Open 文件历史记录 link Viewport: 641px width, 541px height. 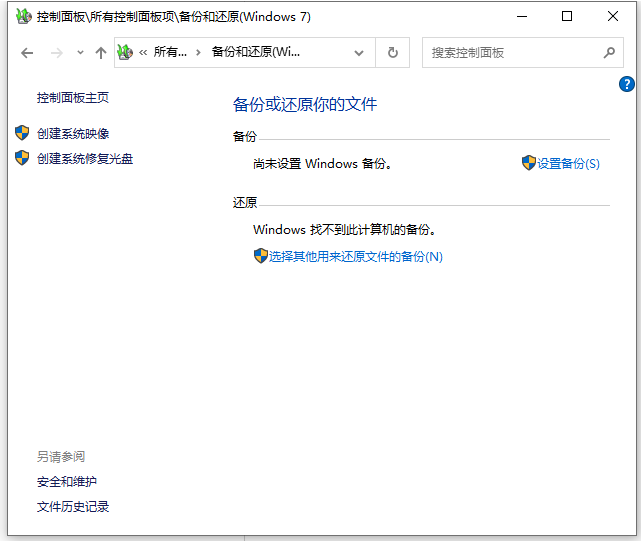(x=73, y=507)
